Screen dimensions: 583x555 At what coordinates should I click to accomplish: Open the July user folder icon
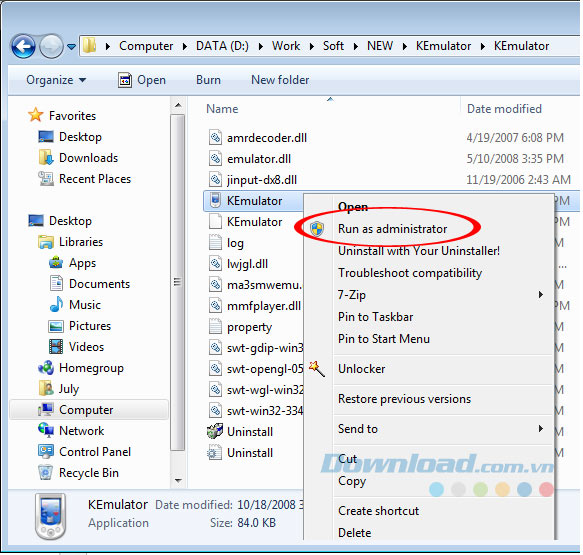[x=46, y=388]
